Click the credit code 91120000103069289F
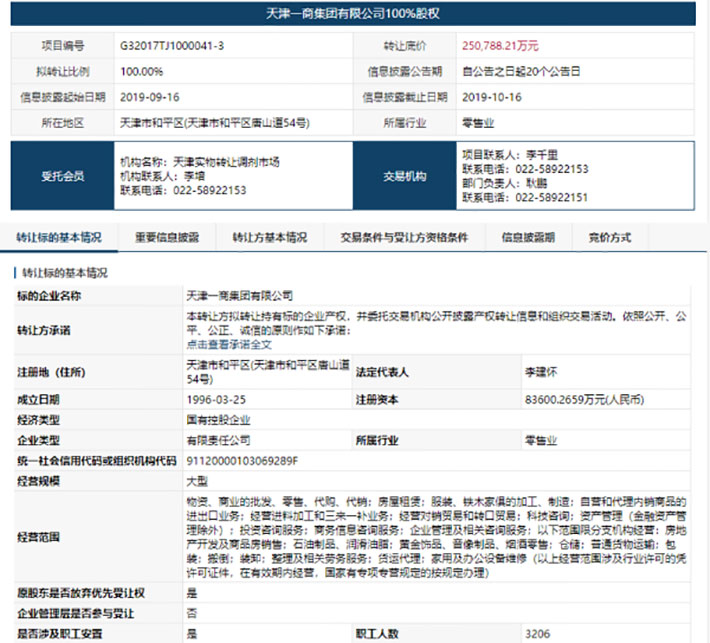The height and width of the screenshot is (643, 710). [242, 461]
